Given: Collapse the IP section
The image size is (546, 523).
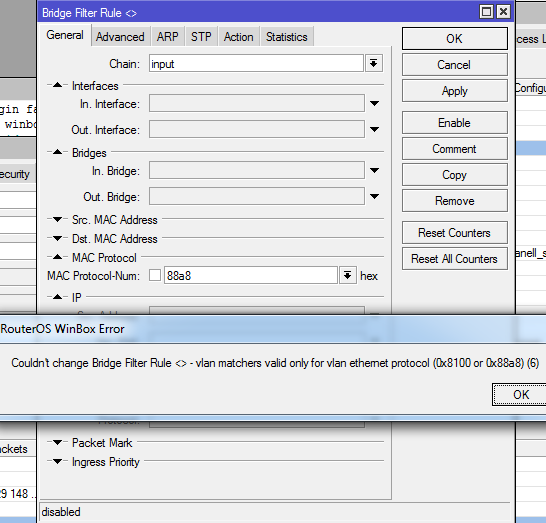Looking at the screenshot, I should click(57, 297).
